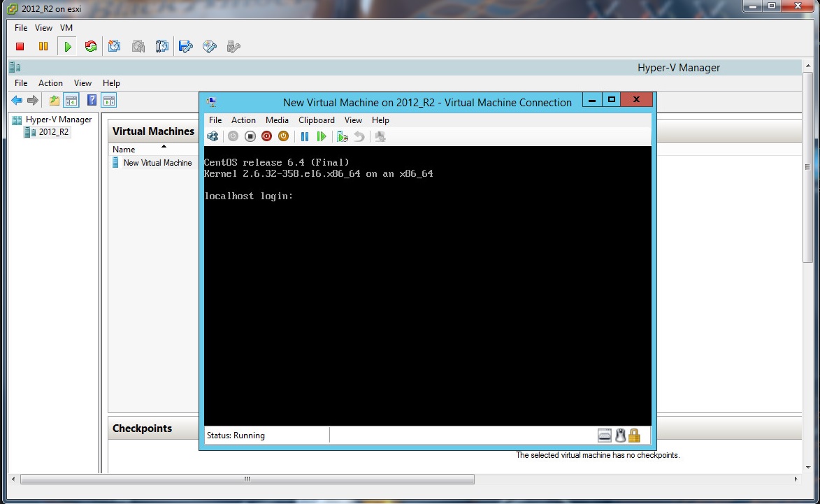The height and width of the screenshot is (504, 820).
Task: Sort virtual machines by the Name column header
Action: [124, 150]
